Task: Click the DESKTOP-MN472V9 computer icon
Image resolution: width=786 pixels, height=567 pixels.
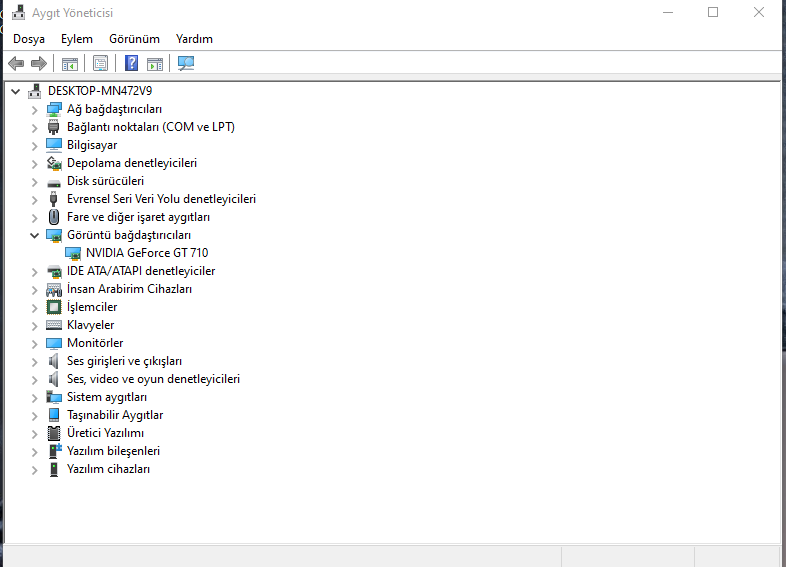Action: click(x=35, y=91)
